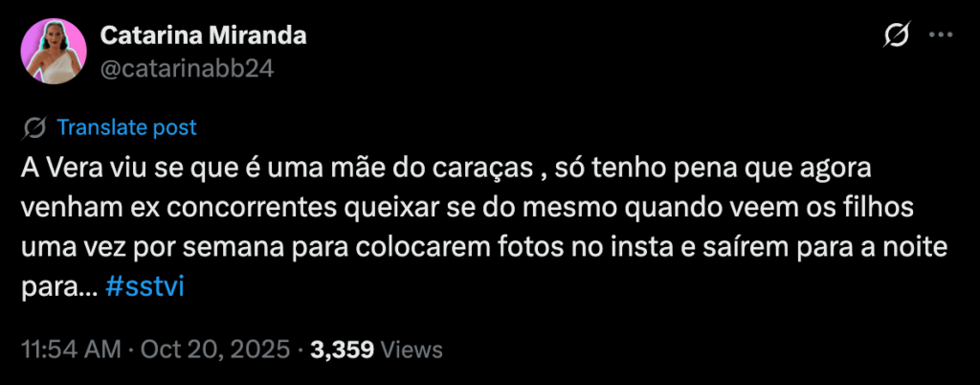Open Catarina Miranda's profile picture
Image resolution: width=980 pixels, height=385 pixels.
(54, 52)
